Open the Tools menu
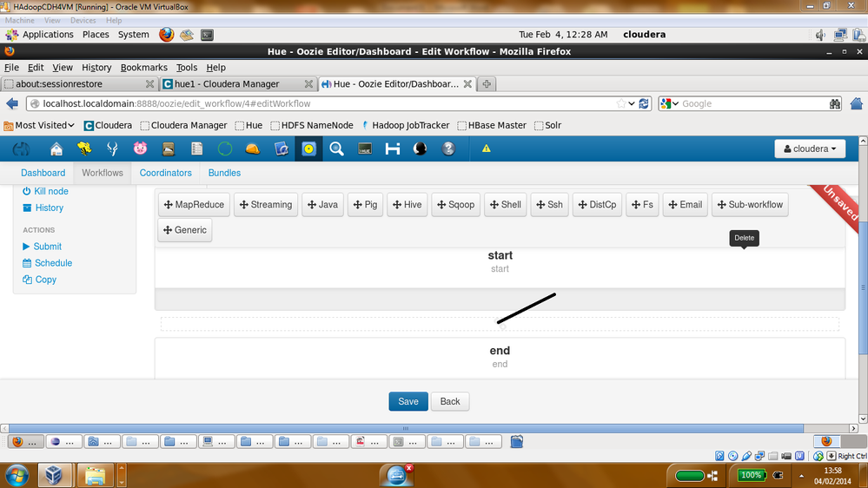 (x=187, y=68)
